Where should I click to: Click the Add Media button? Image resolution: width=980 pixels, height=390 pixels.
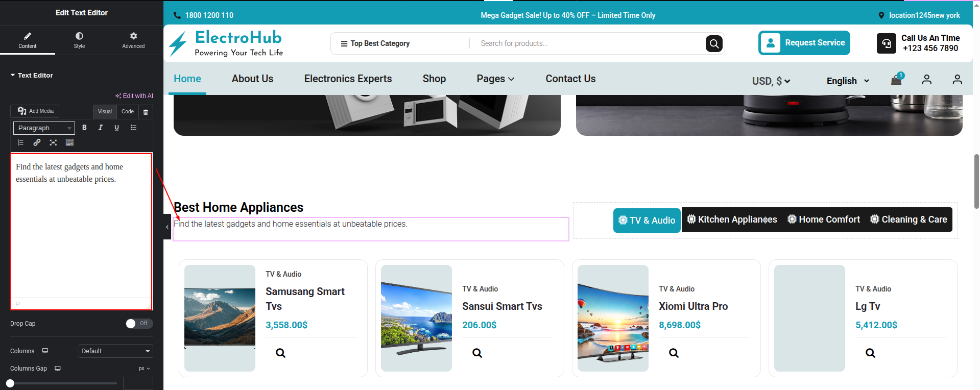(35, 111)
